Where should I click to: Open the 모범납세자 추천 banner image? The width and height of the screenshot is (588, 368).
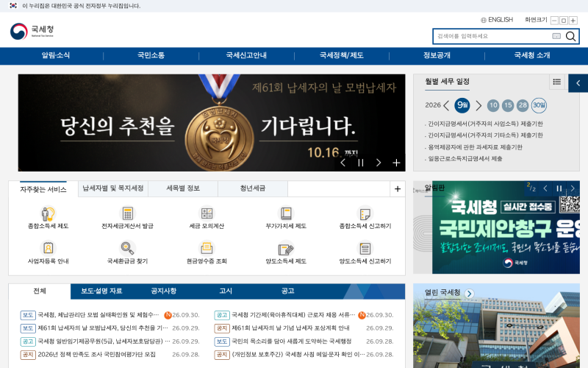(212, 123)
